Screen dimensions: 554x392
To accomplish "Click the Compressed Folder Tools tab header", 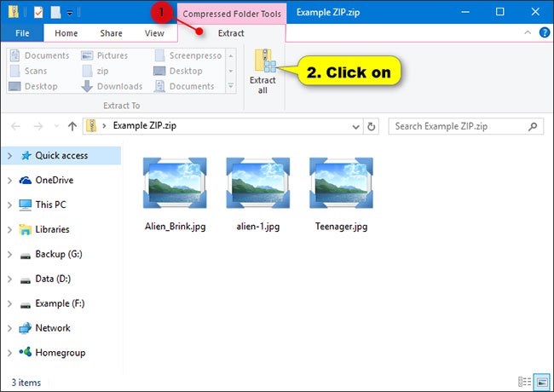I will coord(232,14).
